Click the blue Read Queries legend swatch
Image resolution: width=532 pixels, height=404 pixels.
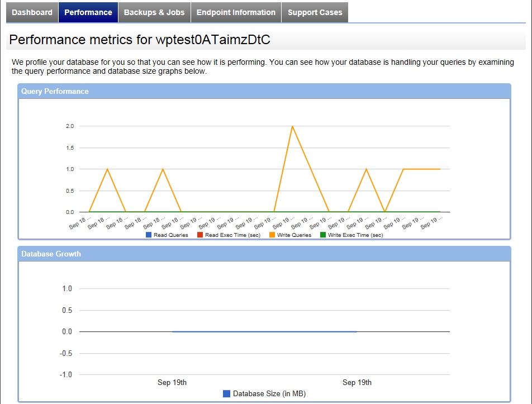tap(148, 235)
